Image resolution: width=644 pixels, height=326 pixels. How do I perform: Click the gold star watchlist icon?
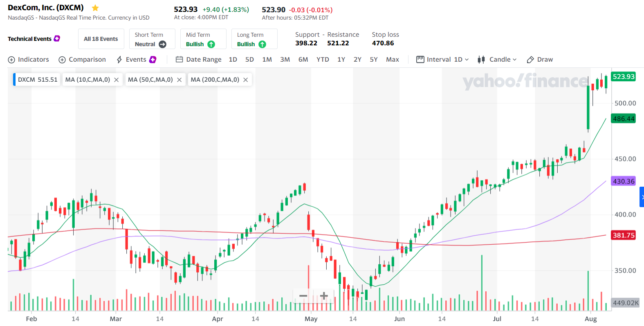tap(95, 8)
